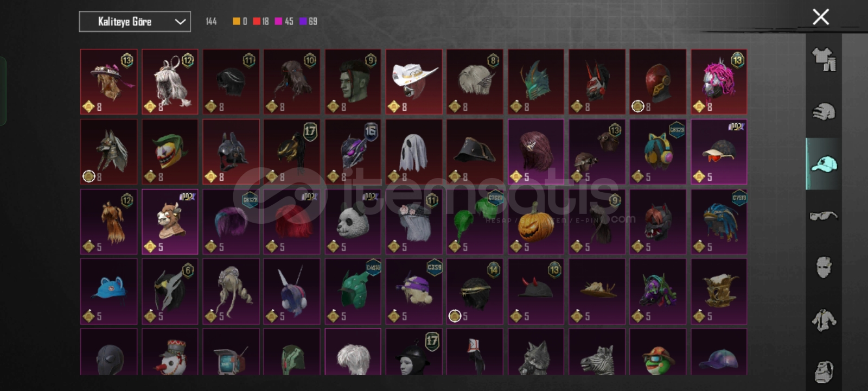Select the cap headwear category icon
Screen dimensions: 868x391
pyautogui.click(x=824, y=164)
